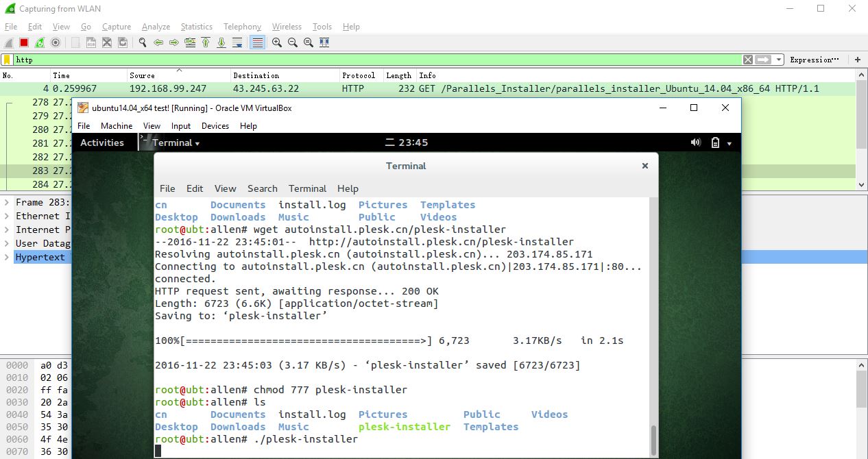Viewport: 868px width, 459px height.
Task: Toggle auto-scroll during live capture
Action: tap(237, 42)
